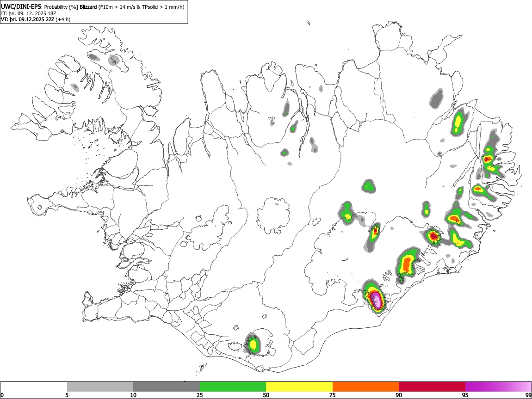Click the orange-core blob northeast of the purple one
The width and height of the screenshot is (532, 399).
(x=407, y=263)
